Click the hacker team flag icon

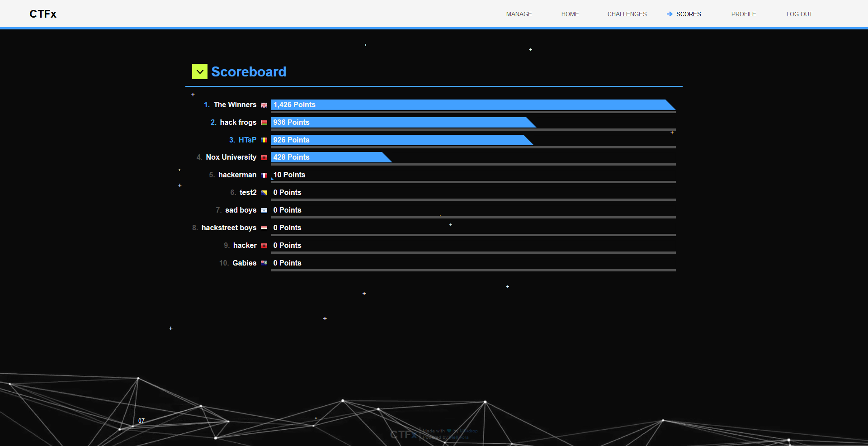[x=264, y=246]
